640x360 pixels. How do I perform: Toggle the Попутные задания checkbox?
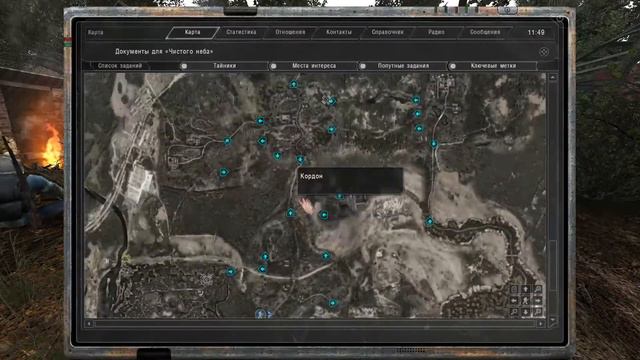tap(363, 66)
